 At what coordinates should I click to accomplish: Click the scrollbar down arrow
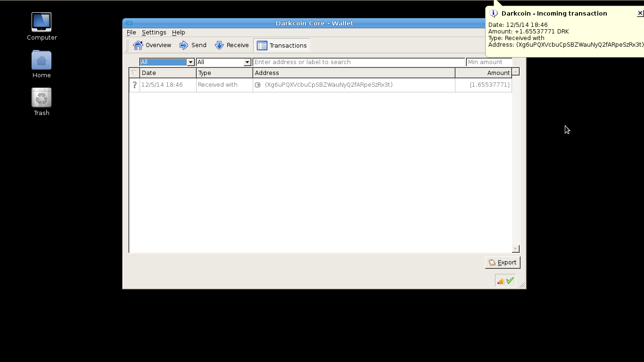tap(516, 249)
